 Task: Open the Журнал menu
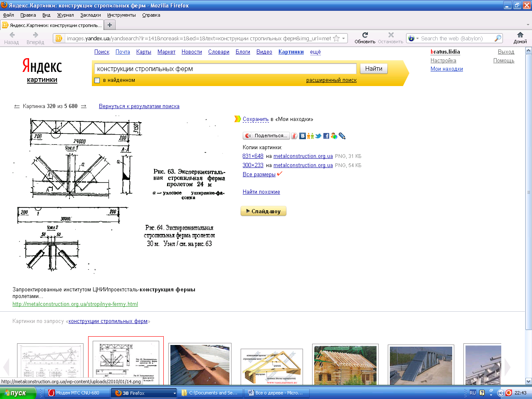pyautogui.click(x=65, y=15)
